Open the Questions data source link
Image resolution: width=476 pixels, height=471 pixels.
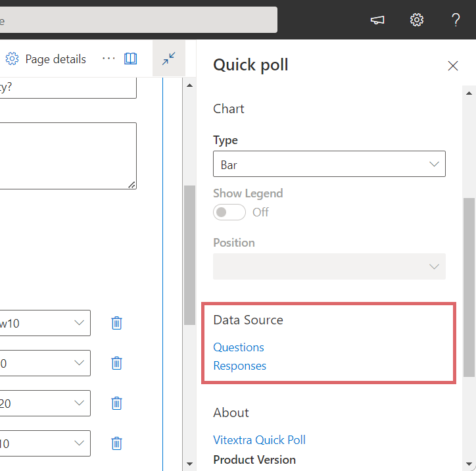[x=239, y=347]
